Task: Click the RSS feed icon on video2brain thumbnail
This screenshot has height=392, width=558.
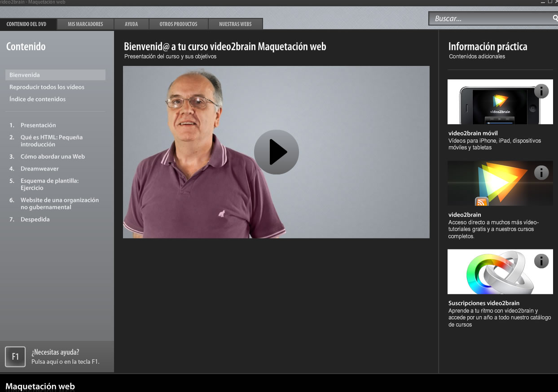Action: pyautogui.click(x=482, y=202)
